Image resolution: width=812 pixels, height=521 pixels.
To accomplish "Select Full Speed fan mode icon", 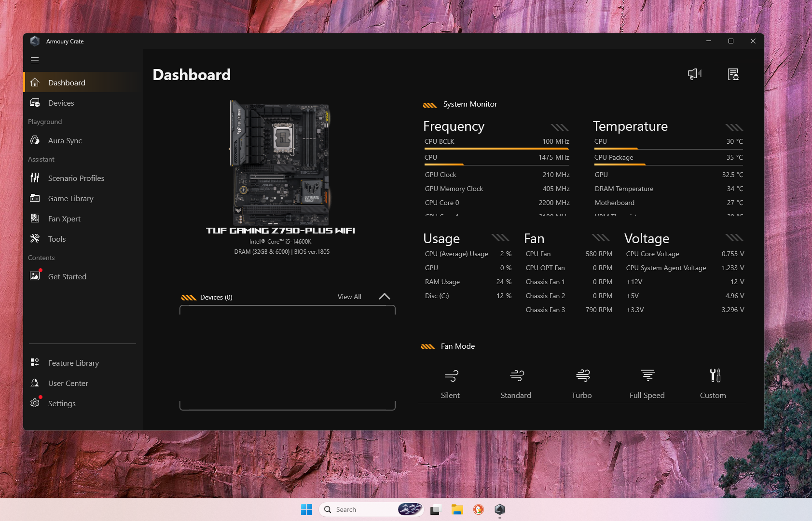I will tap(648, 375).
